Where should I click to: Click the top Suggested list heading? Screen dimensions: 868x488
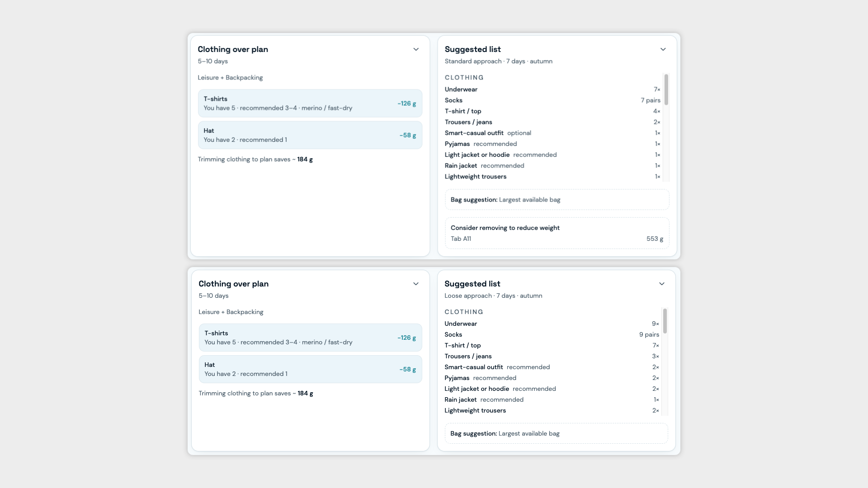click(x=472, y=49)
